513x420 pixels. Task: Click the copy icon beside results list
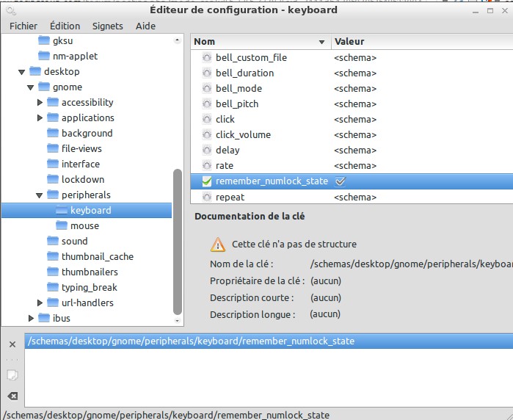(12, 374)
